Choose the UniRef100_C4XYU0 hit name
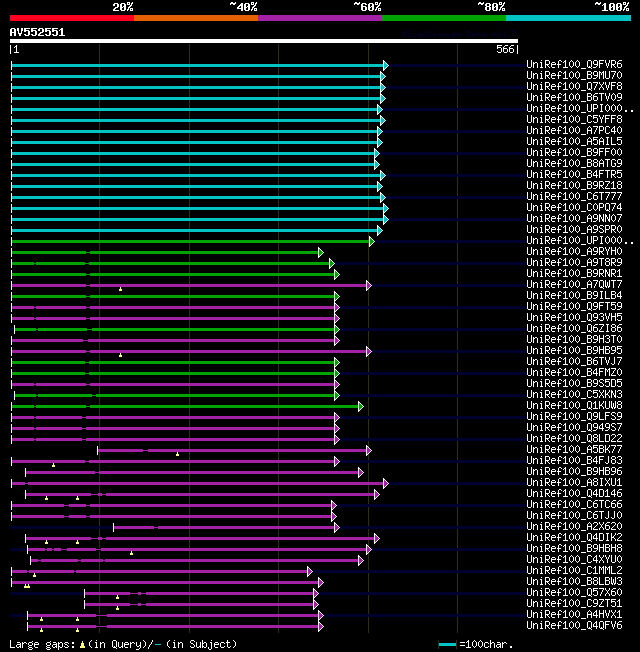Image resolution: width=640 pixels, height=652 pixels. tap(574, 560)
